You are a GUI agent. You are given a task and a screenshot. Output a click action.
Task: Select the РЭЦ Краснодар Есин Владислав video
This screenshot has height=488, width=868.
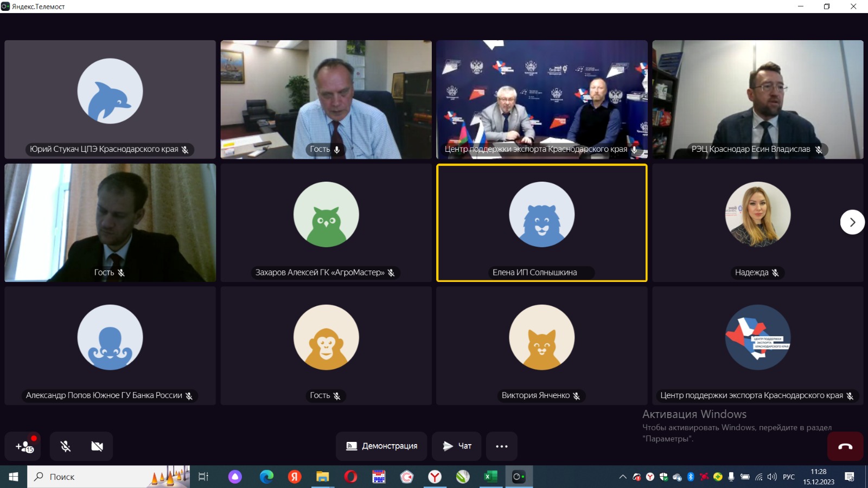click(758, 99)
